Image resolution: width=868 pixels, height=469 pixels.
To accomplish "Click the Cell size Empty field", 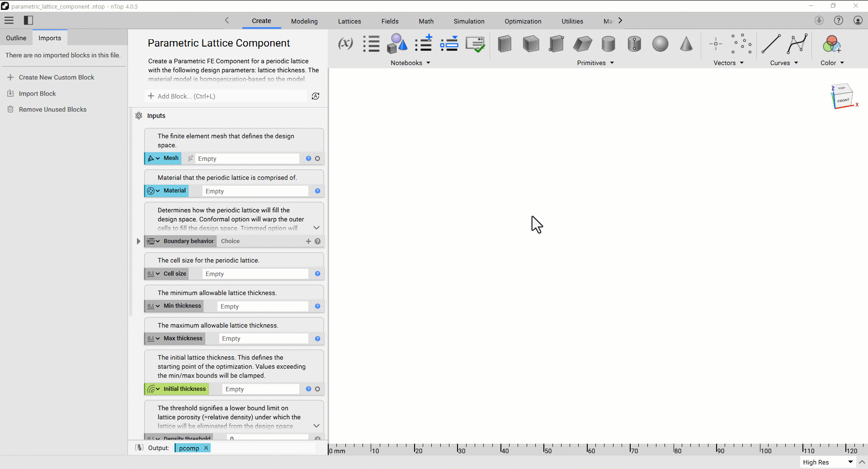I will [x=255, y=274].
